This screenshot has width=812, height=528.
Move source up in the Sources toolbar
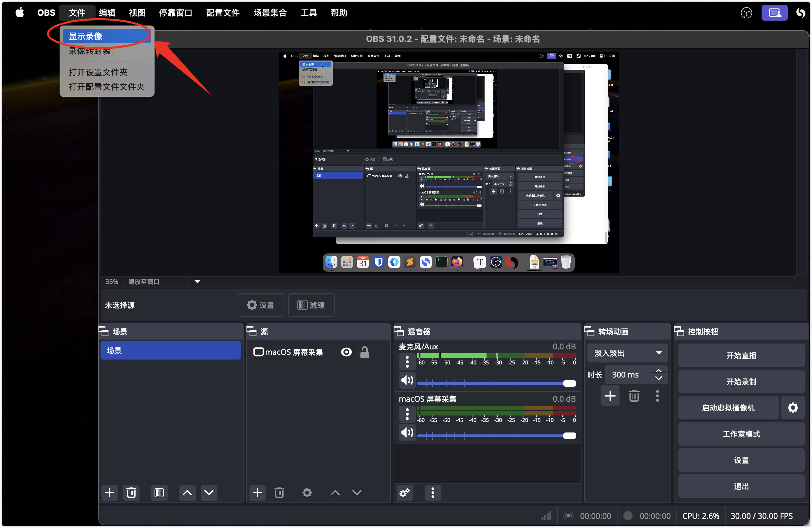pyautogui.click(x=335, y=493)
